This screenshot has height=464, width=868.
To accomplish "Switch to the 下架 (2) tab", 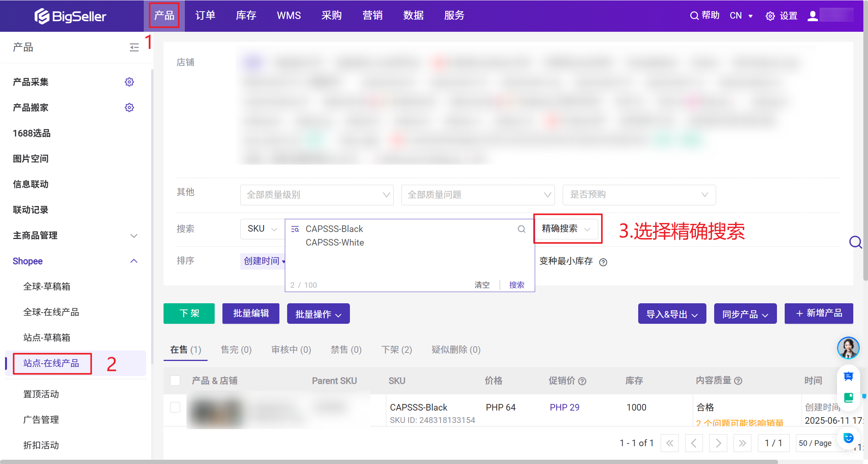I will click(396, 350).
